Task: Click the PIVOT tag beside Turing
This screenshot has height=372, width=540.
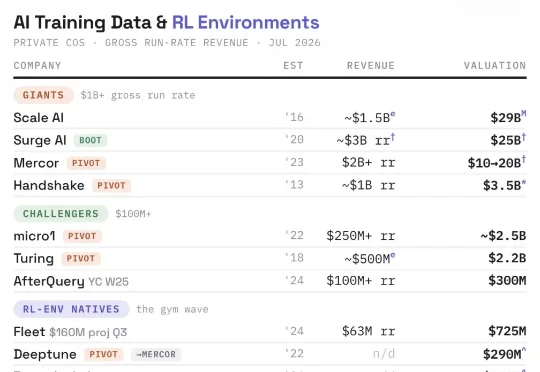Action: point(81,259)
